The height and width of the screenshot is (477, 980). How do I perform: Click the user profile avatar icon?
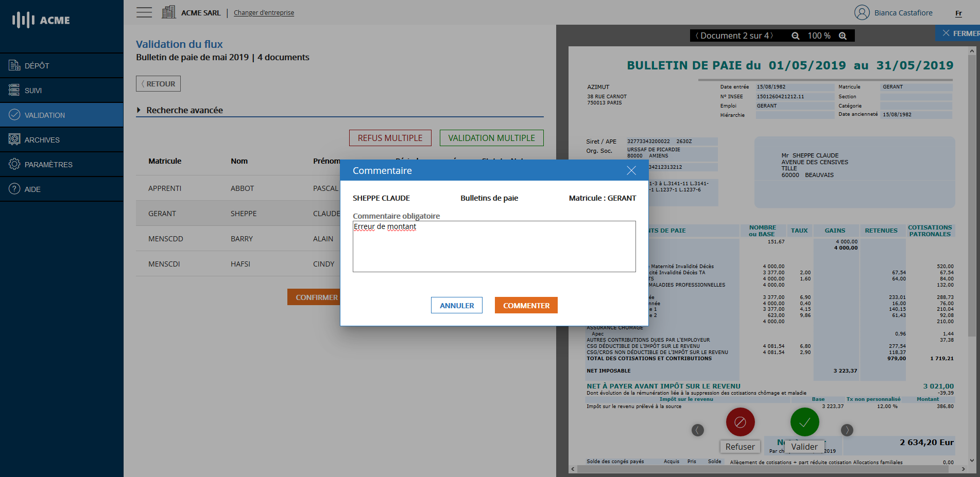pos(862,12)
